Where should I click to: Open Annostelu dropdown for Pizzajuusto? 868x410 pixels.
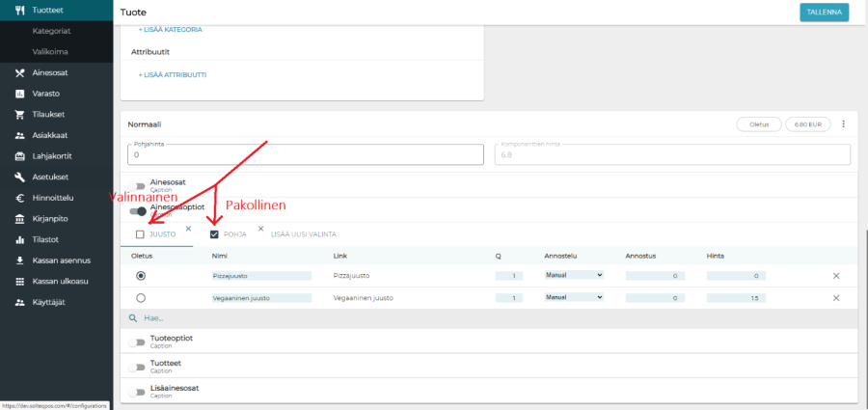[x=574, y=275]
